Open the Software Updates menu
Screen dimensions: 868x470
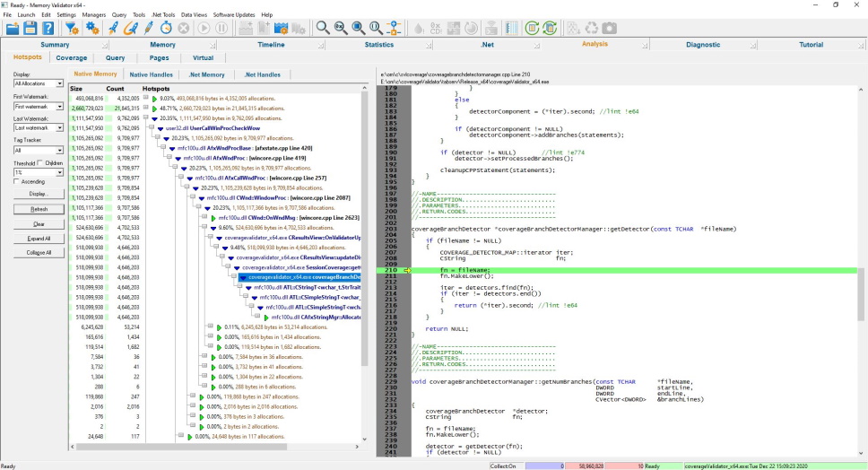(x=234, y=15)
